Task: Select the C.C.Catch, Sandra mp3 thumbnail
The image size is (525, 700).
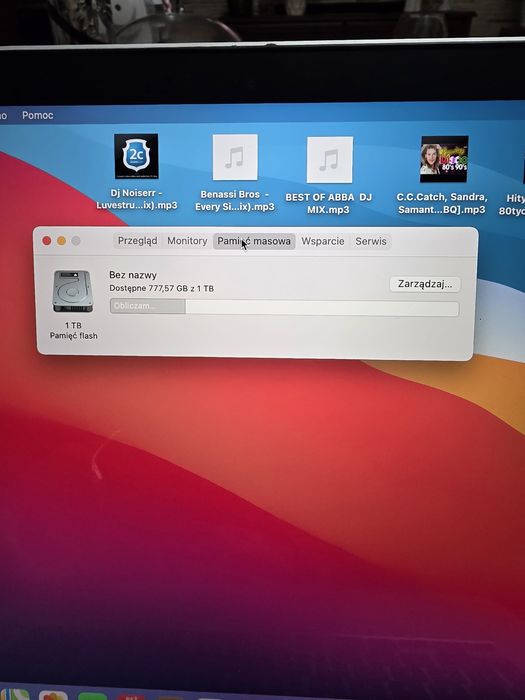Action: tap(444, 159)
